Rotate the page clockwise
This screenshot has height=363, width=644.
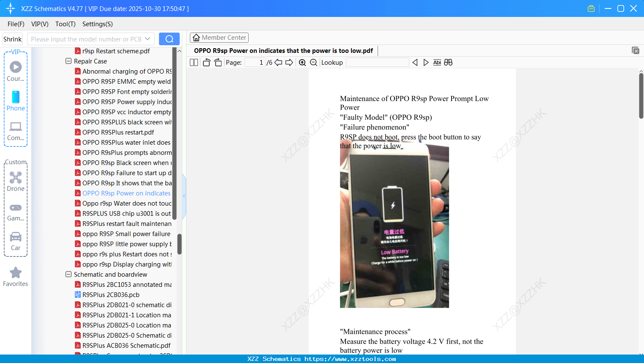coord(218,63)
